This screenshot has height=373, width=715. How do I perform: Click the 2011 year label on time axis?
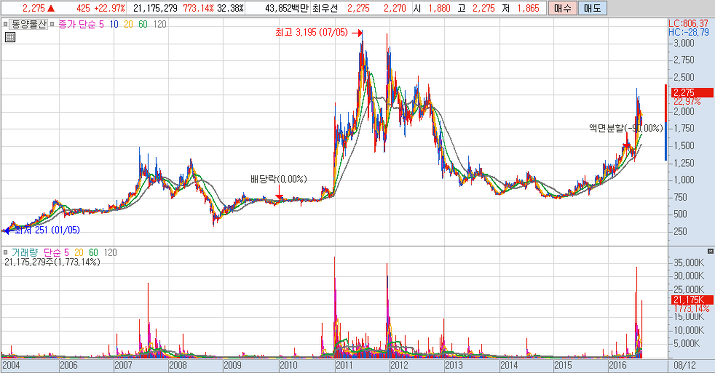[x=344, y=366]
